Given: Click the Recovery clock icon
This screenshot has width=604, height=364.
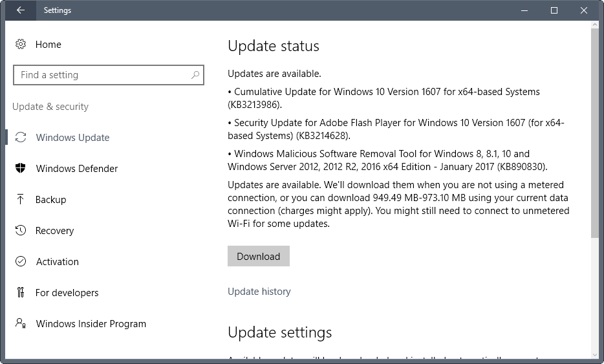Looking at the screenshot, I should (21, 230).
